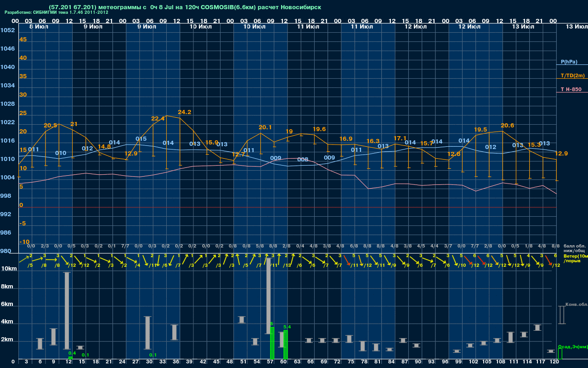Select the T H-850 legend entry
This screenshot has height=368, width=588.
coord(571,89)
